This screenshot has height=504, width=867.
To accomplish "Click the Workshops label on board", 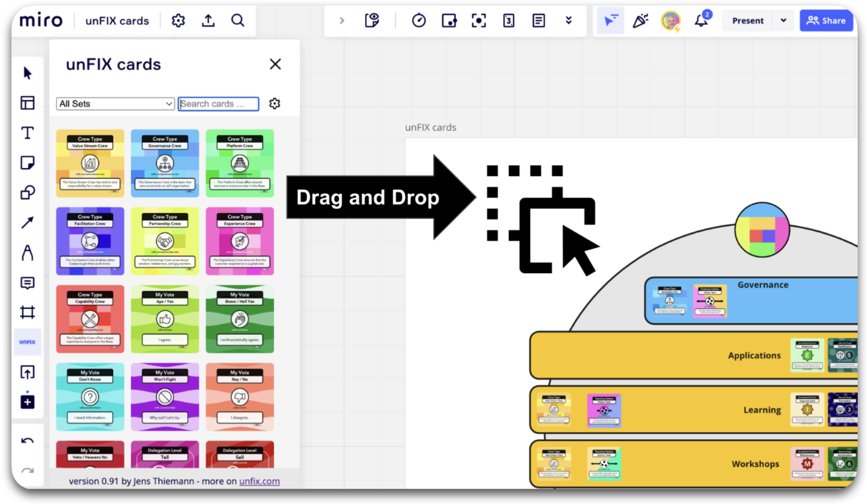I will point(755,464).
